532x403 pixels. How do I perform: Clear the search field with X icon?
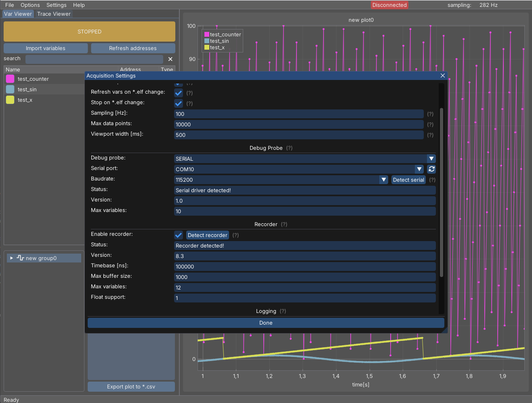(x=170, y=59)
